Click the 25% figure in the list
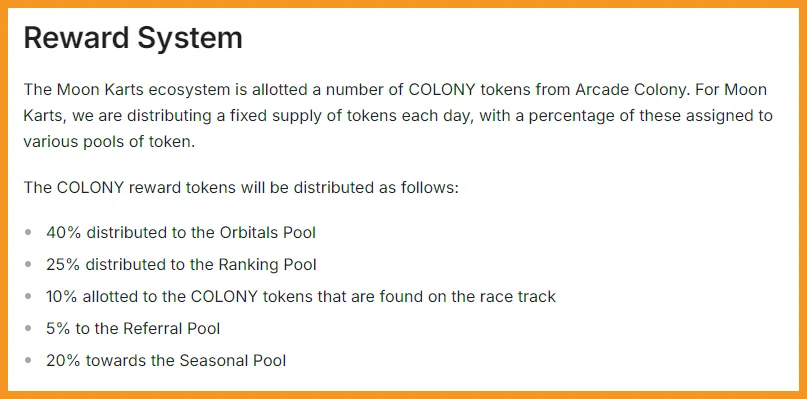This screenshot has width=807, height=399. point(63,264)
